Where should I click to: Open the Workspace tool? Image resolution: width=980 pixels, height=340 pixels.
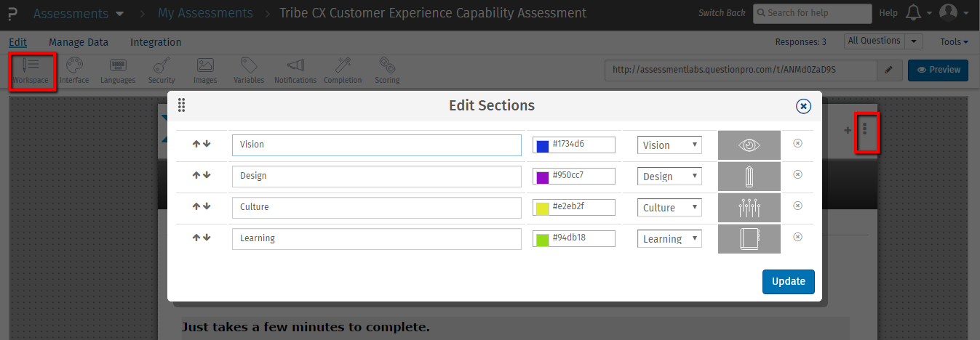[x=31, y=70]
